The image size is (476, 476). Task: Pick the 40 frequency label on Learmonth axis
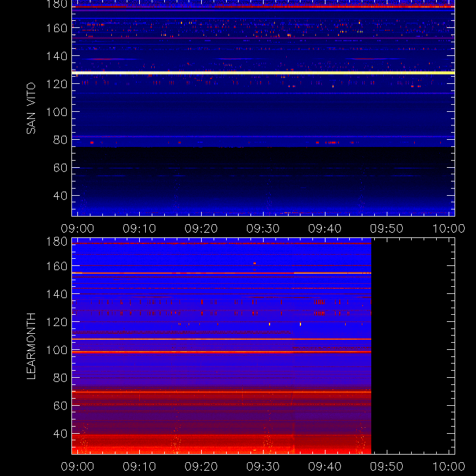(60, 434)
